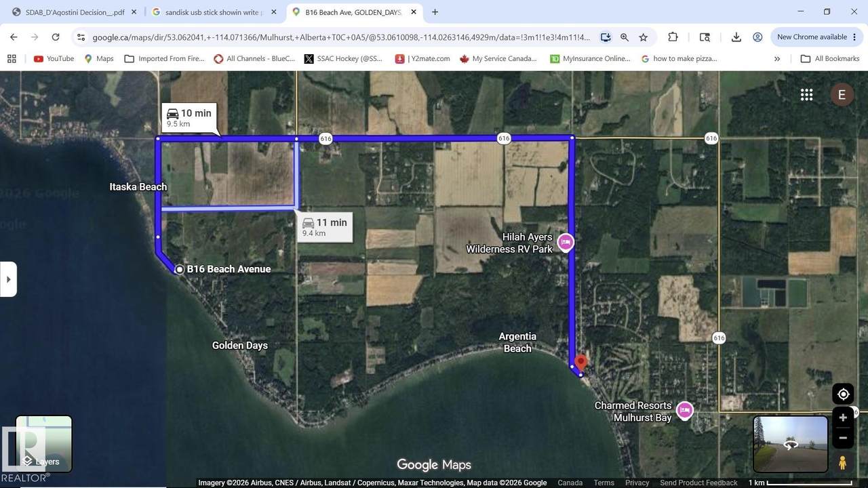Viewport: 868px width, 488px height.
Task: Select the 10 min 9.5 km route
Action: point(189,118)
